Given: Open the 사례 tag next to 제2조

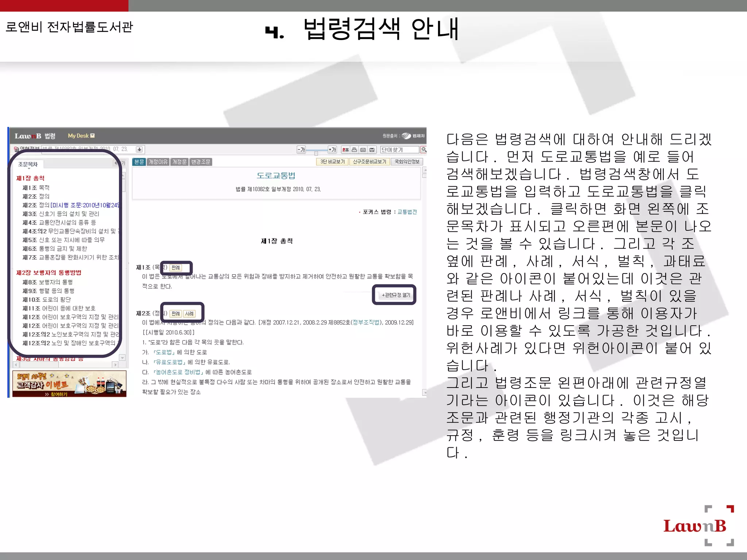Looking at the screenshot, I should tap(189, 314).
